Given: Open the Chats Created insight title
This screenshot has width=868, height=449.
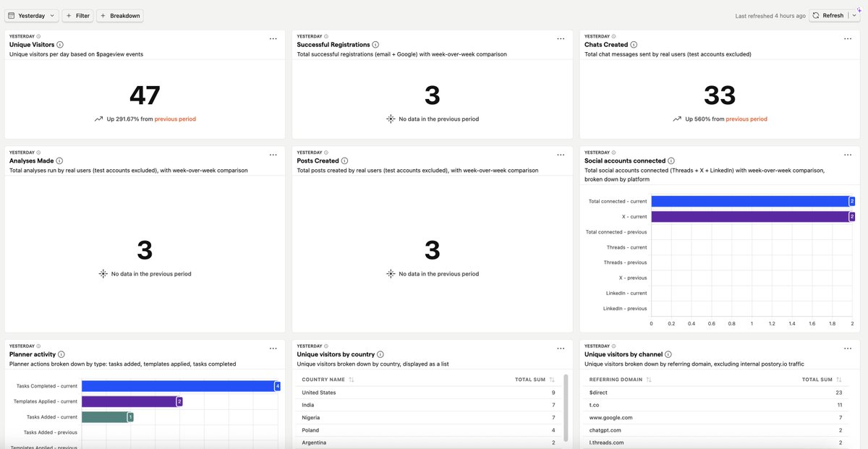Looking at the screenshot, I should click(x=606, y=45).
